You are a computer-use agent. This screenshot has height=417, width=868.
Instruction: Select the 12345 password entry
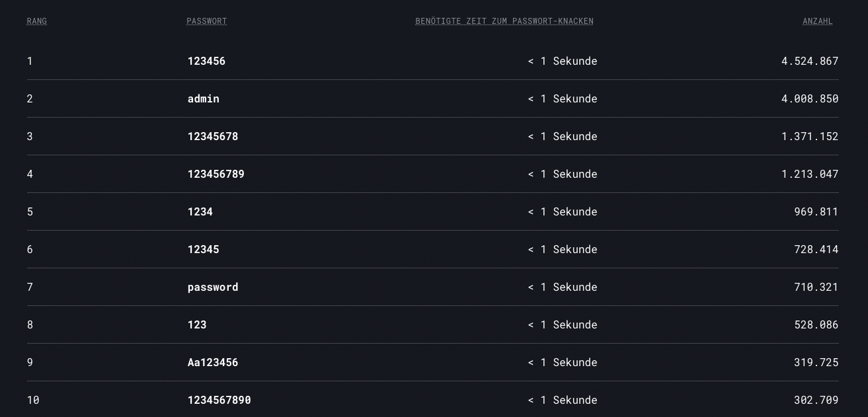(x=204, y=249)
